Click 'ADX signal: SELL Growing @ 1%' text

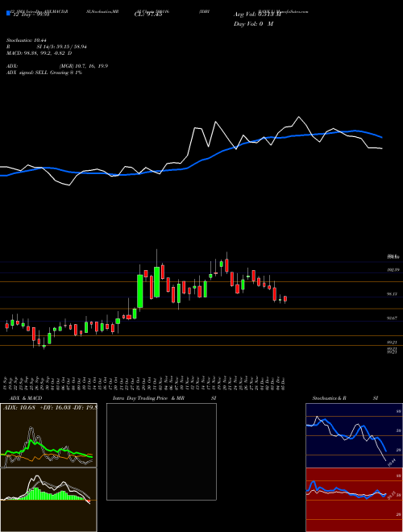(x=44, y=73)
